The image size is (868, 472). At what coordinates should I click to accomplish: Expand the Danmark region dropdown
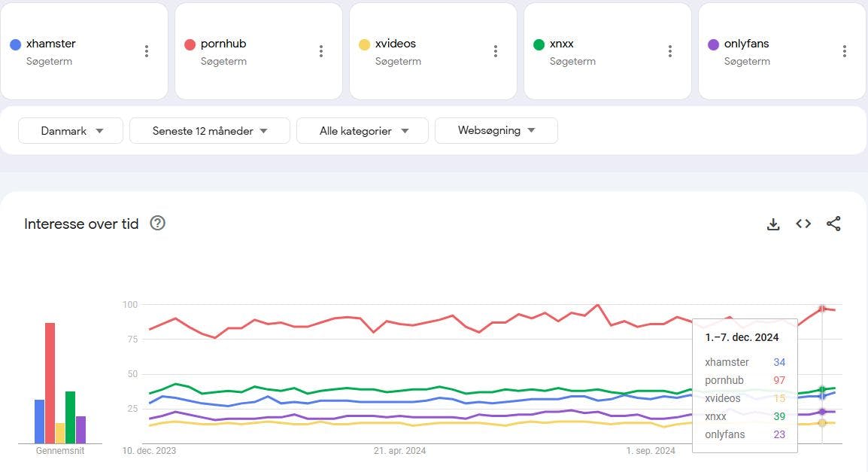tap(71, 130)
